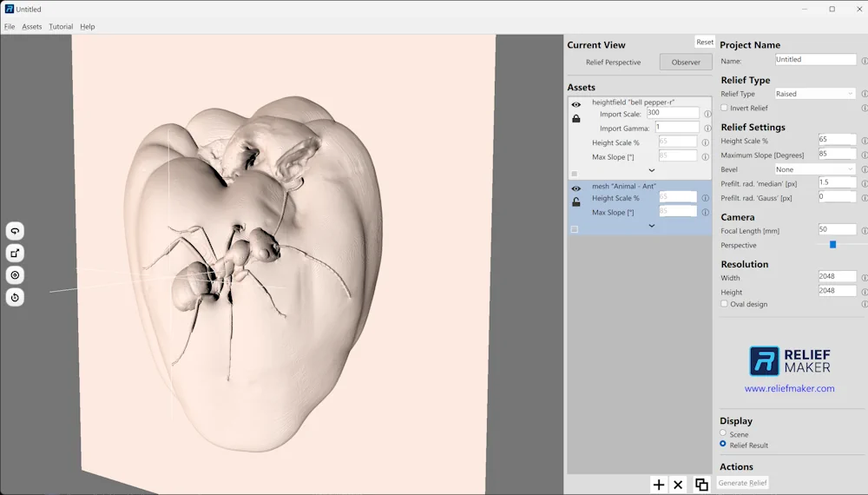Expand the Animal - Ant mesh settings chevron
The image size is (868, 495).
point(652,226)
